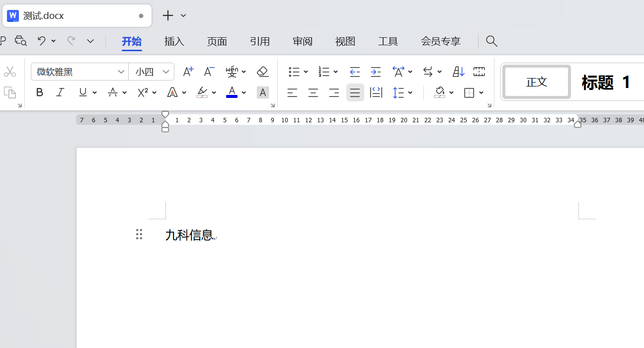Viewport: 644px width, 348px height.
Task: Click the print preview icon
Action: (20, 41)
